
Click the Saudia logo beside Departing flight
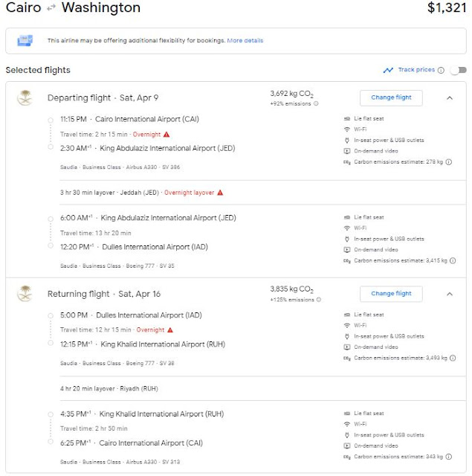click(x=25, y=97)
